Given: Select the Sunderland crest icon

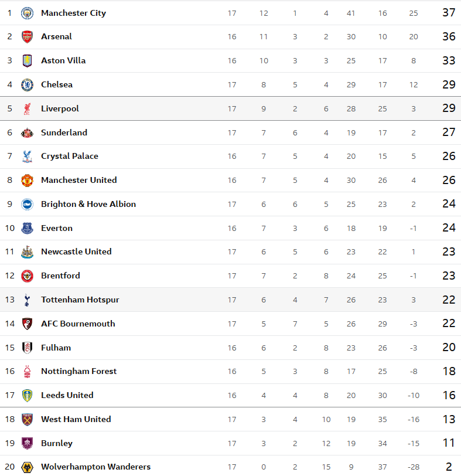Looking at the screenshot, I should pyautogui.click(x=27, y=133).
